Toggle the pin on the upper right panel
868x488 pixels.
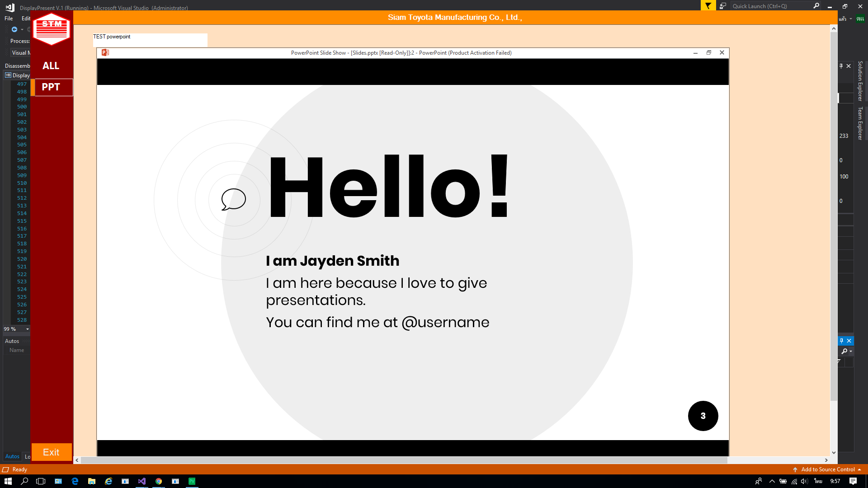tap(841, 66)
